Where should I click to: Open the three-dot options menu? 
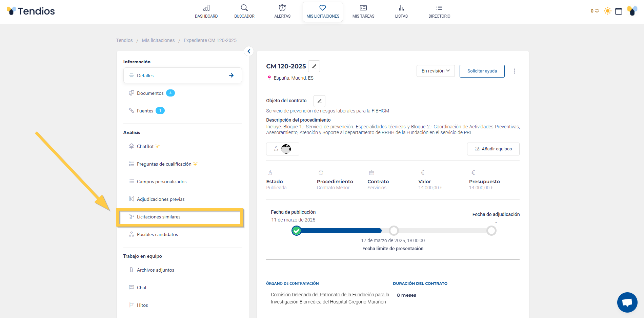pyautogui.click(x=514, y=71)
